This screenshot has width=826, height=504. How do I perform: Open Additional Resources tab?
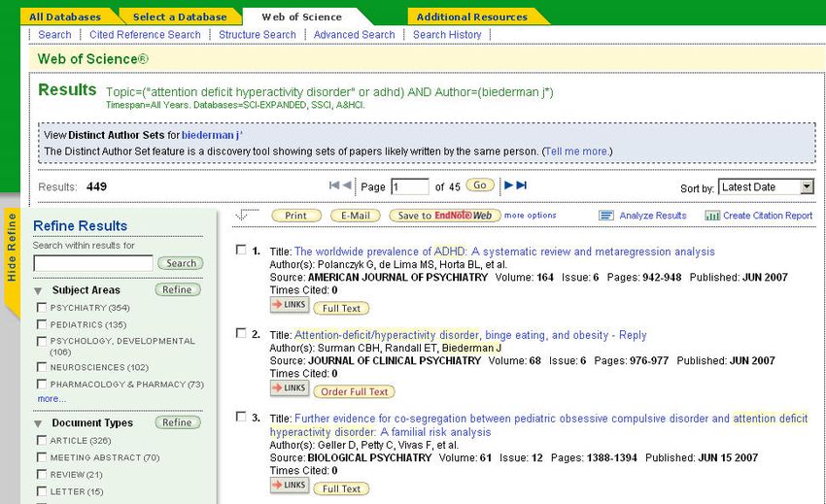coord(472,17)
